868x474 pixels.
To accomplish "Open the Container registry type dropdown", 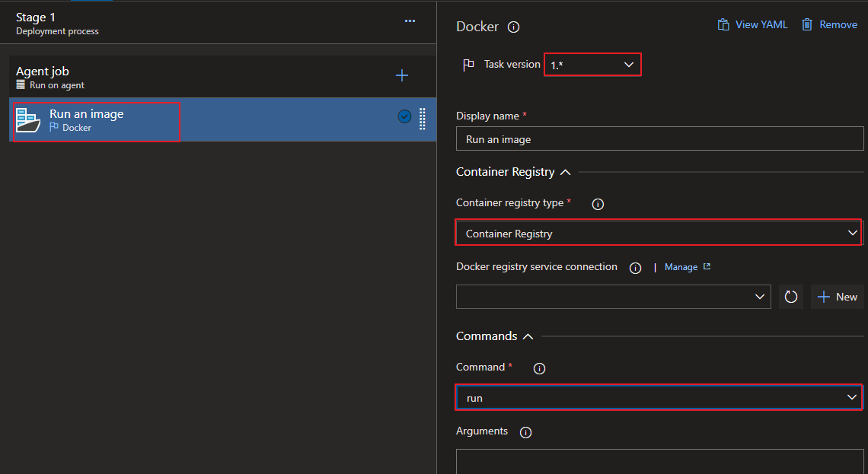I will click(658, 233).
